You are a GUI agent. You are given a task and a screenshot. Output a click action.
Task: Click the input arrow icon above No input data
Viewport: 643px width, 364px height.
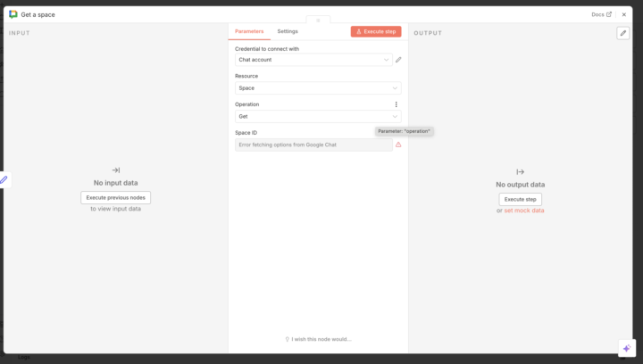point(115,170)
